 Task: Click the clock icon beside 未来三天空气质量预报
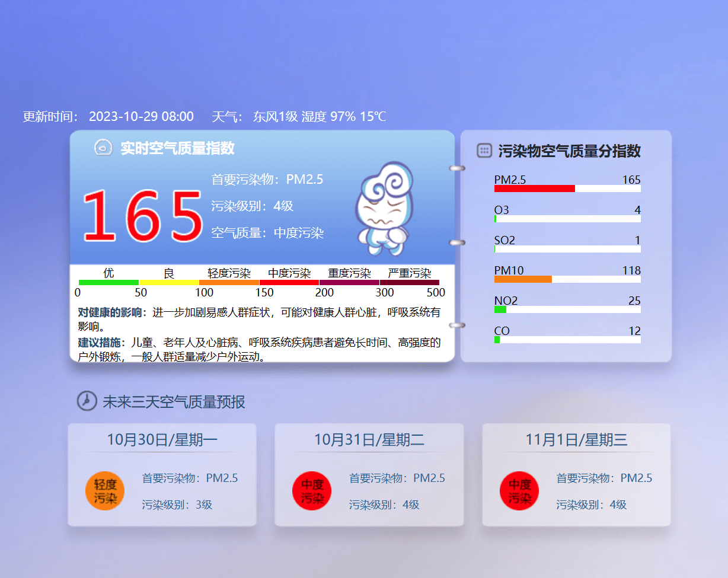(x=87, y=401)
